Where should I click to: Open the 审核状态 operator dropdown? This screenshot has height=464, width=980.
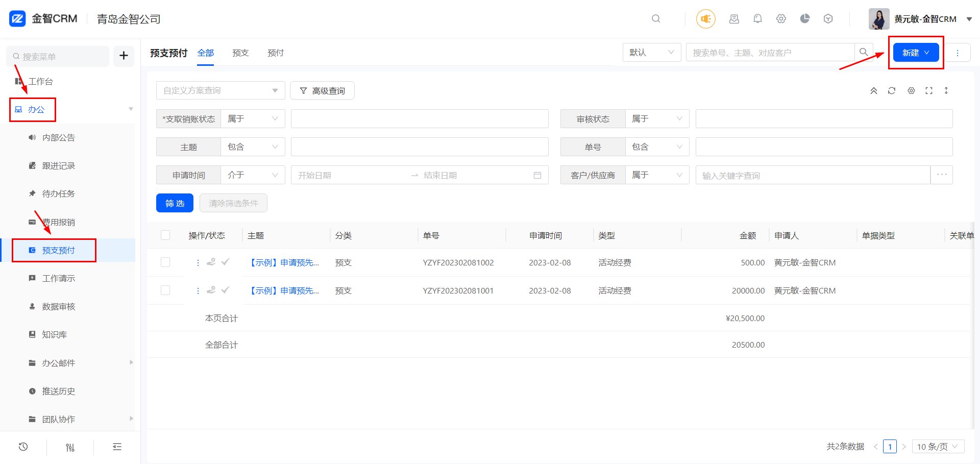pyautogui.click(x=657, y=119)
